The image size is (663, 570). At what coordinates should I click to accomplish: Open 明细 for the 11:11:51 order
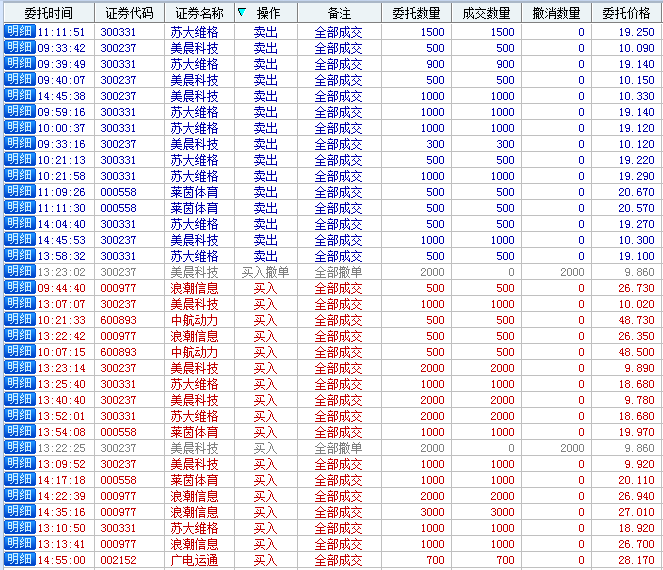pyautogui.click(x=19, y=31)
